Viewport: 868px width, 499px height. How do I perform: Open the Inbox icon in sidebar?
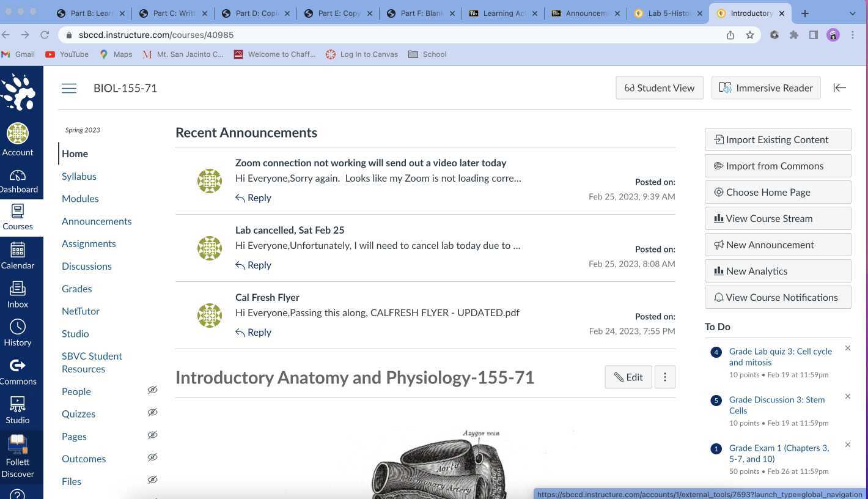pos(18,294)
